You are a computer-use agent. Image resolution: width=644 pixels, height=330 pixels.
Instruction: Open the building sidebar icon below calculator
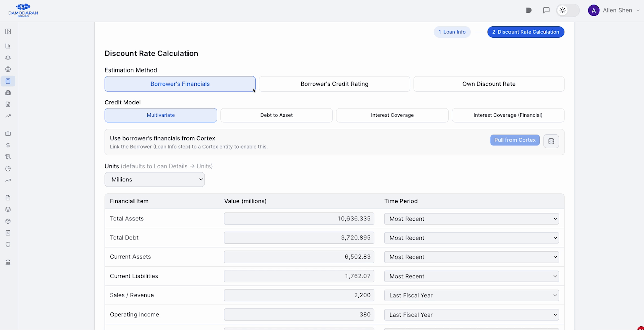(x=8, y=93)
